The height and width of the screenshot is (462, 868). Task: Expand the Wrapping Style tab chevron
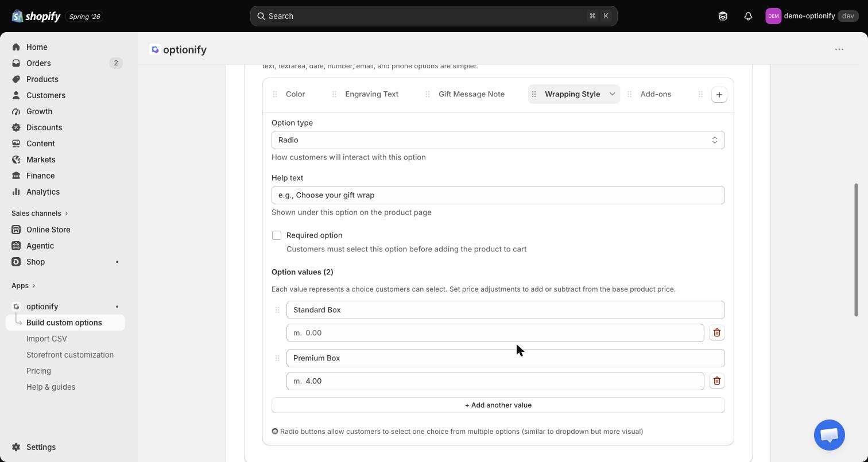612,94
